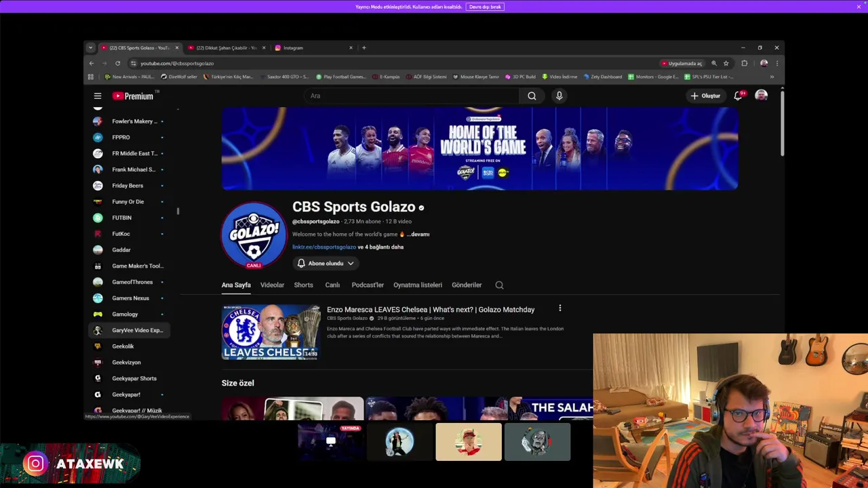Open Geekyapar Shorts channel in sidebar
Image resolution: width=868 pixels, height=488 pixels.
129,378
